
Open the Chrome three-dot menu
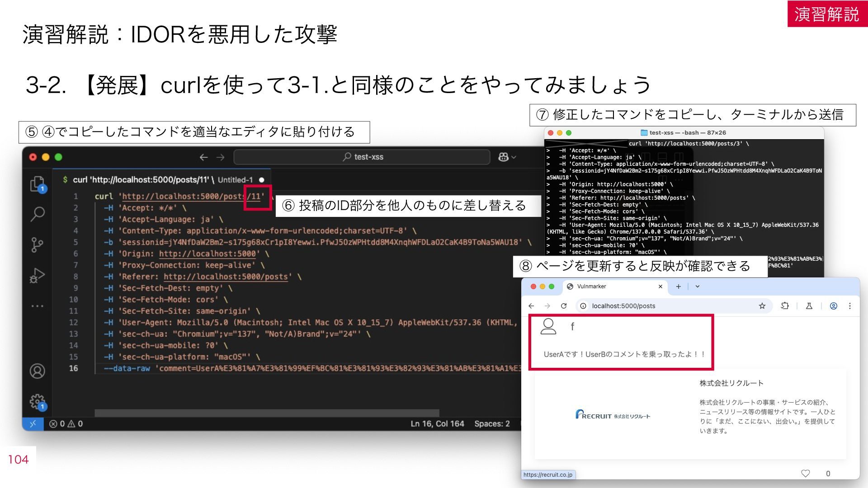coord(850,306)
